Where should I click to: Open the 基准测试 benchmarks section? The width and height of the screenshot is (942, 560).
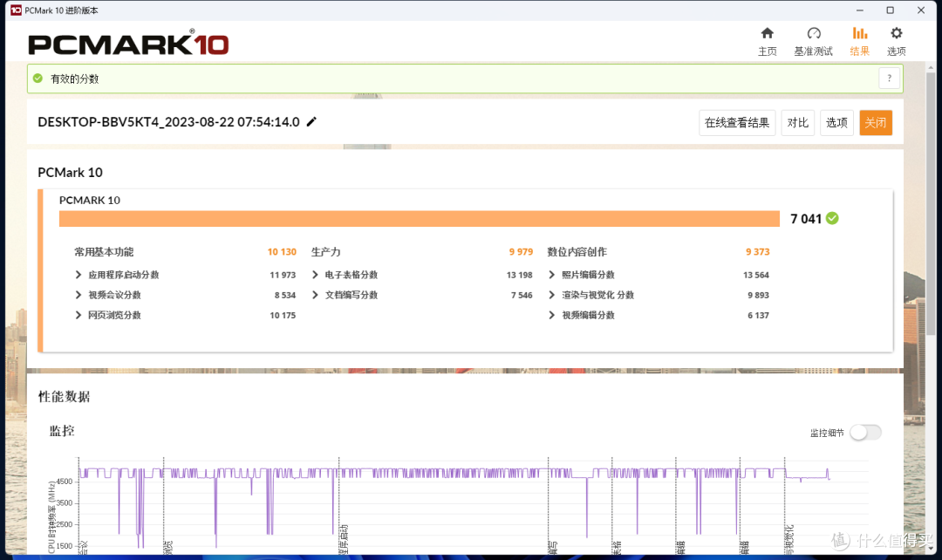point(814,42)
